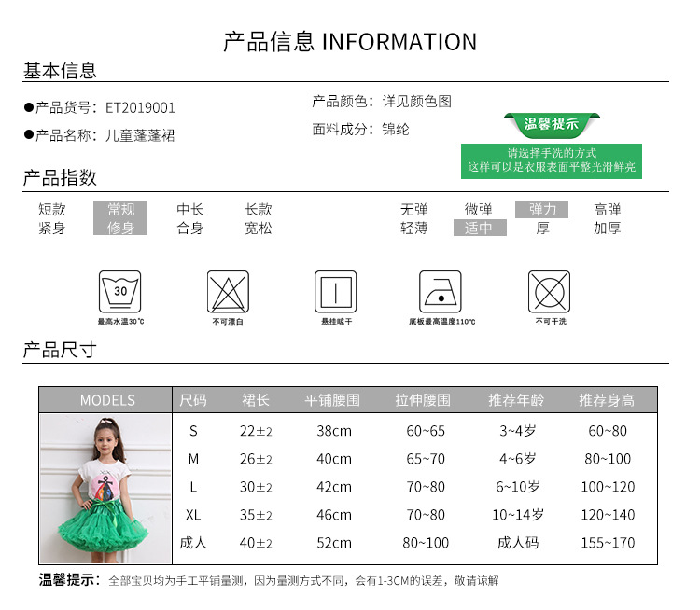700x610 pixels.
Task: Click the 轻薄 thickness label
Action: click(413, 228)
